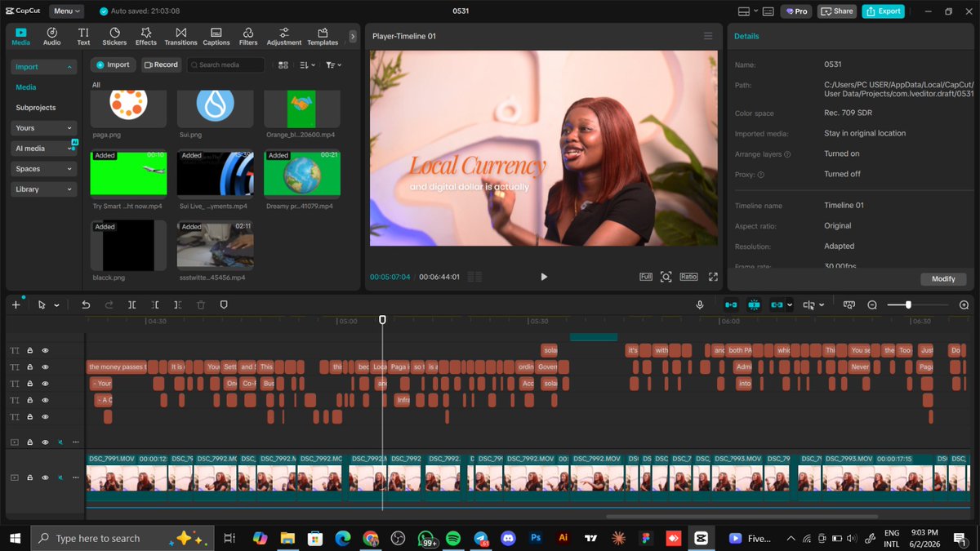Screen dimensions: 980x551
Task: Open the player hamburger menu
Action: coord(708,36)
